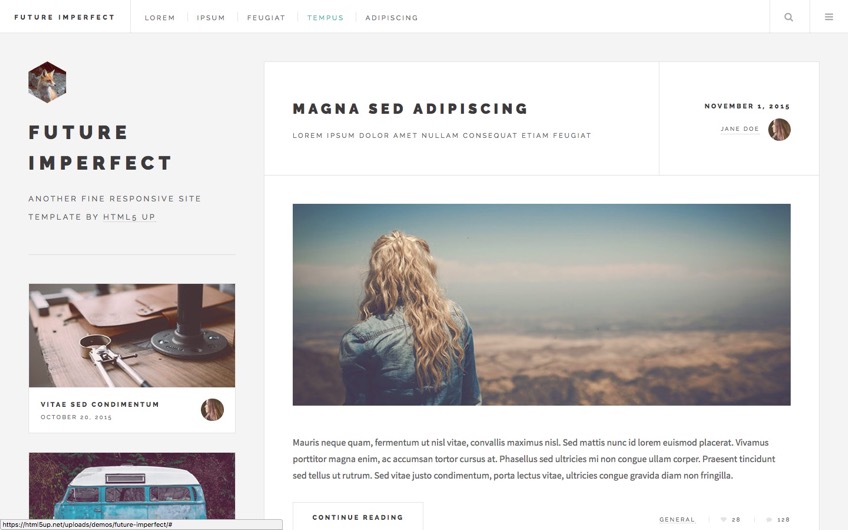Viewport: 848px width, 530px height.
Task: Open the HTML5 UP link
Action: tap(129, 217)
